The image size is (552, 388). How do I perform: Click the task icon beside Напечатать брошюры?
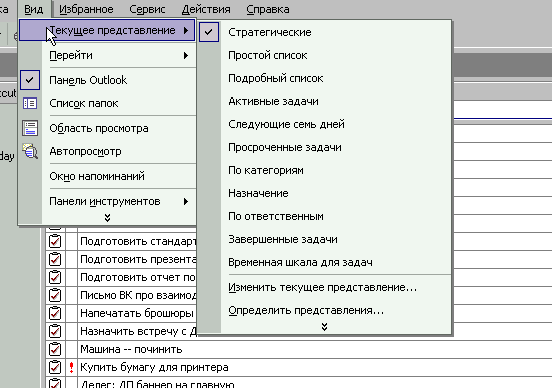(x=55, y=313)
